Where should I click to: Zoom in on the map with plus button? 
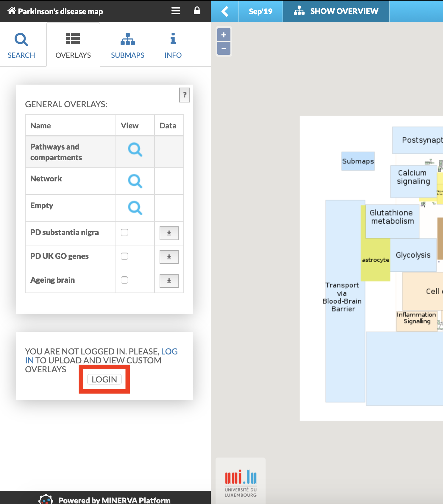[x=224, y=35]
